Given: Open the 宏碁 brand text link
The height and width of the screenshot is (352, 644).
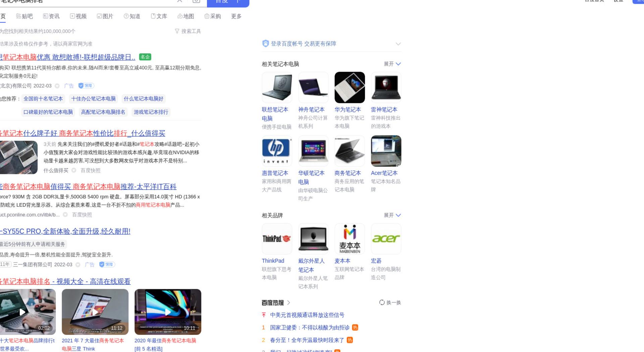Looking at the screenshot, I should 376,261.
